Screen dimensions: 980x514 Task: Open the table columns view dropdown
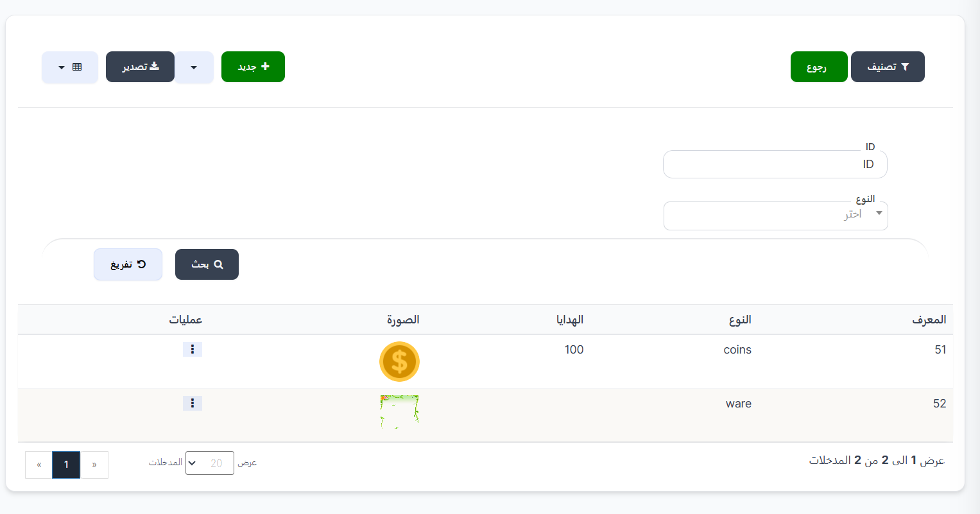point(70,67)
